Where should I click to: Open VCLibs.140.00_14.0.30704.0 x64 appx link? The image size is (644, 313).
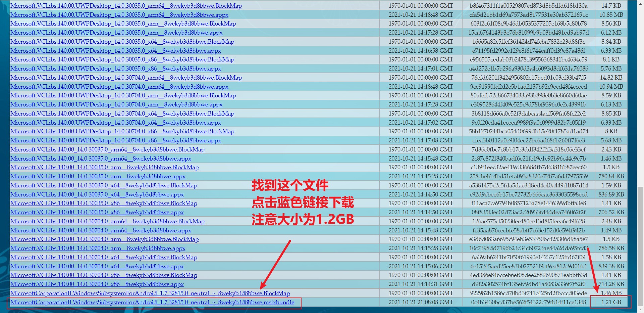tap(97, 266)
